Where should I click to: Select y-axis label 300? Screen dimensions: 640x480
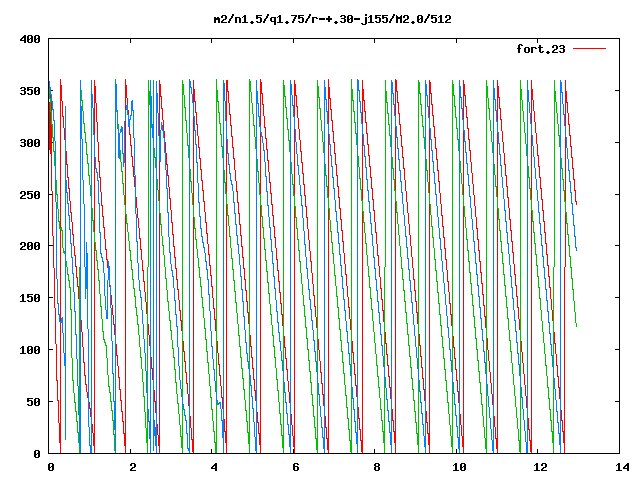coord(30,143)
